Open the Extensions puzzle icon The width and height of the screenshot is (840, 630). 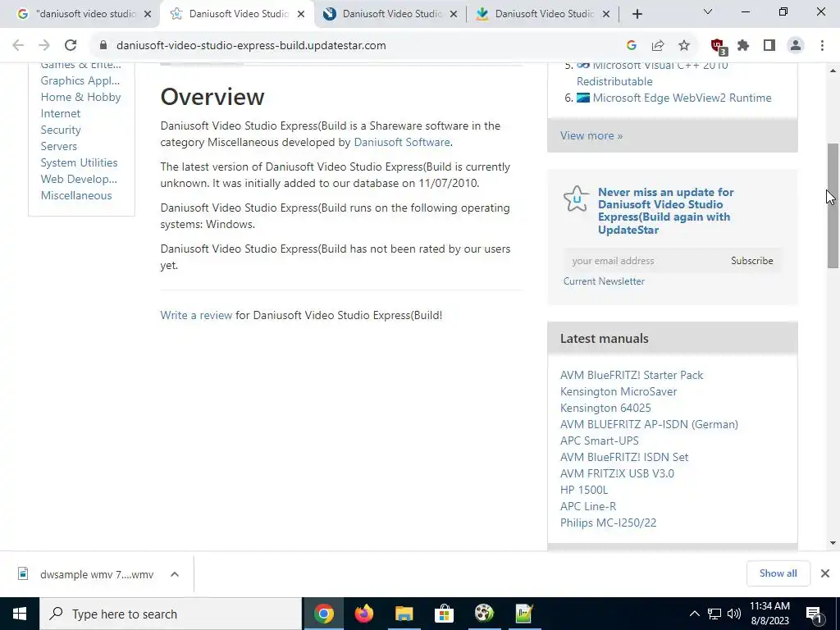click(743, 46)
